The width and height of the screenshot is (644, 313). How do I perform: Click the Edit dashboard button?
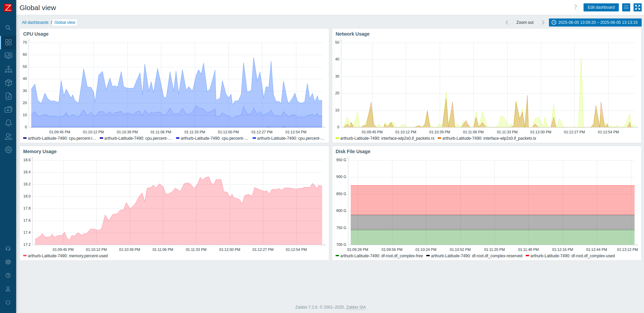coord(601,7)
